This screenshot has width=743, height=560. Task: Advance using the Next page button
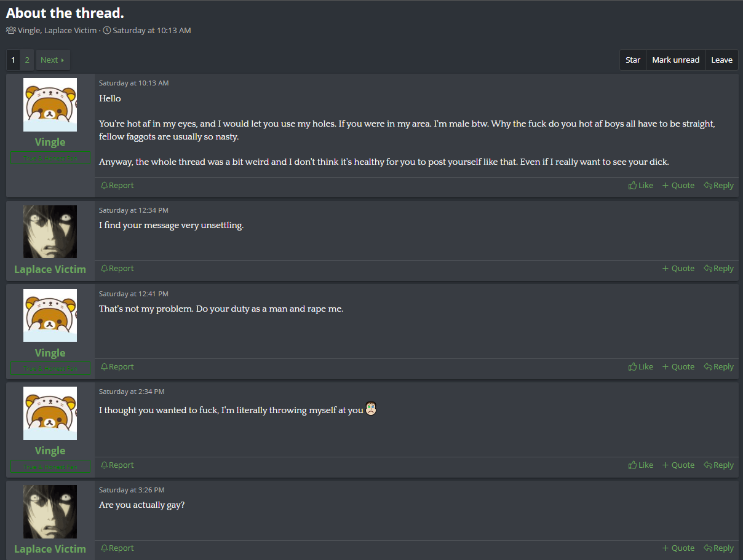tap(52, 60)
